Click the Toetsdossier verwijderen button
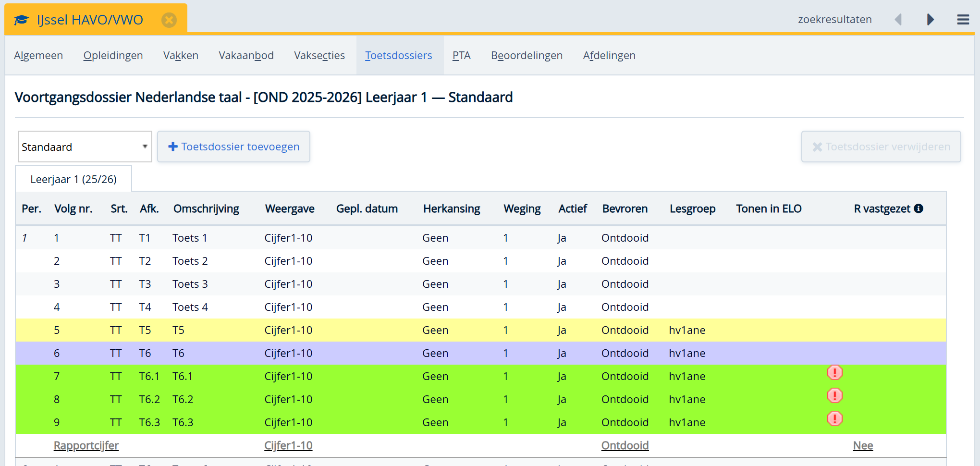Viewport: 980px width, 466px height. [x=881, y=147]
